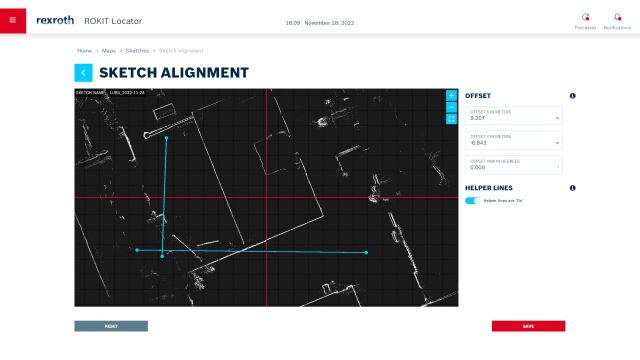Go to Maps breadcrumb
This screenshot has width=640, height=360.
[109, 51]
